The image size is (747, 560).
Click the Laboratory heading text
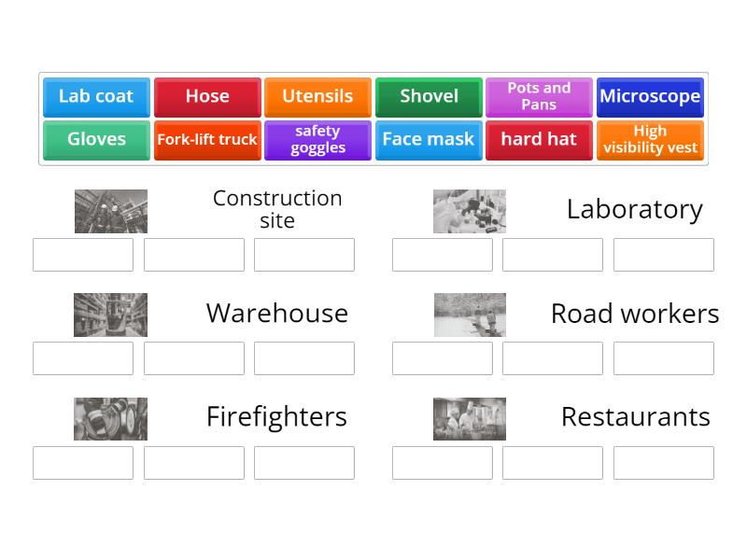(635, 209)
